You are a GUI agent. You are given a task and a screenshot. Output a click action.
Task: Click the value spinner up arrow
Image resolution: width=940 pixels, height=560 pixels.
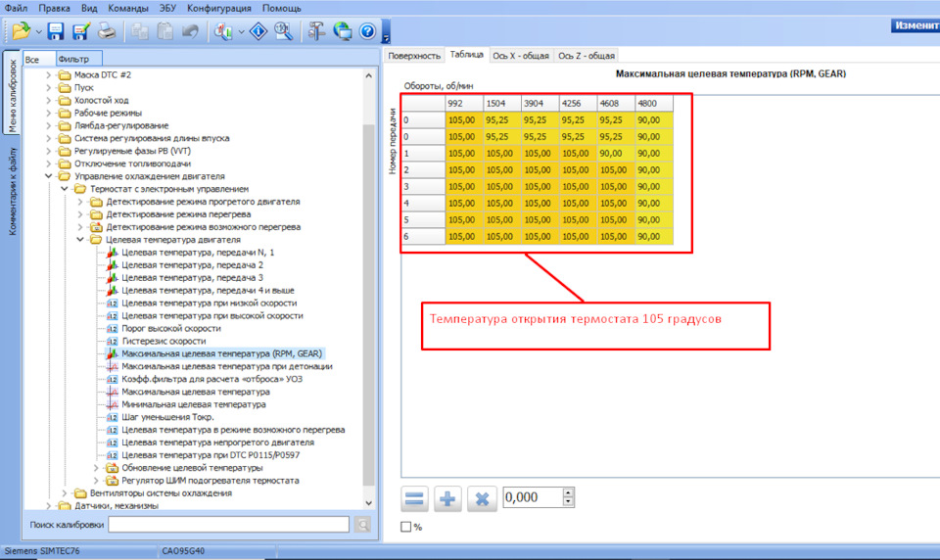point(568,492)
